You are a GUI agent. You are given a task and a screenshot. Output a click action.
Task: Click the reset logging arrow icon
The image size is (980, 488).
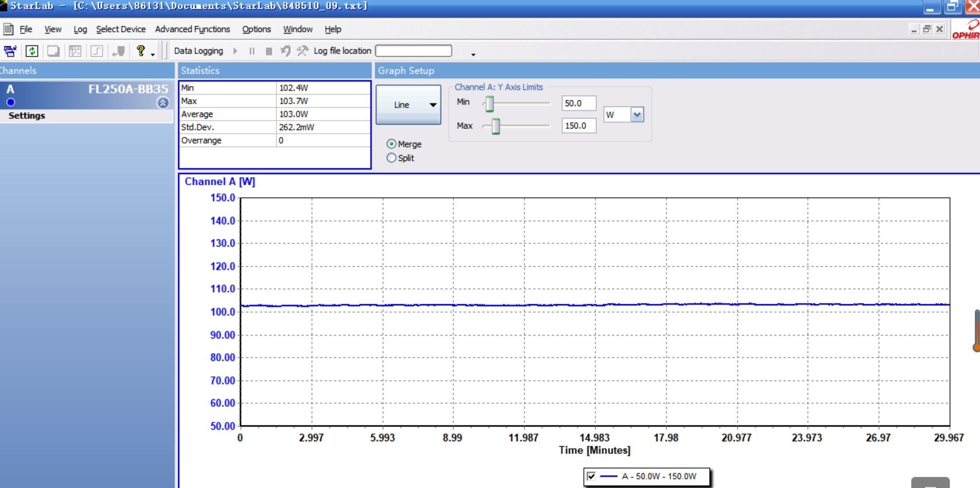tap(285, 50)
